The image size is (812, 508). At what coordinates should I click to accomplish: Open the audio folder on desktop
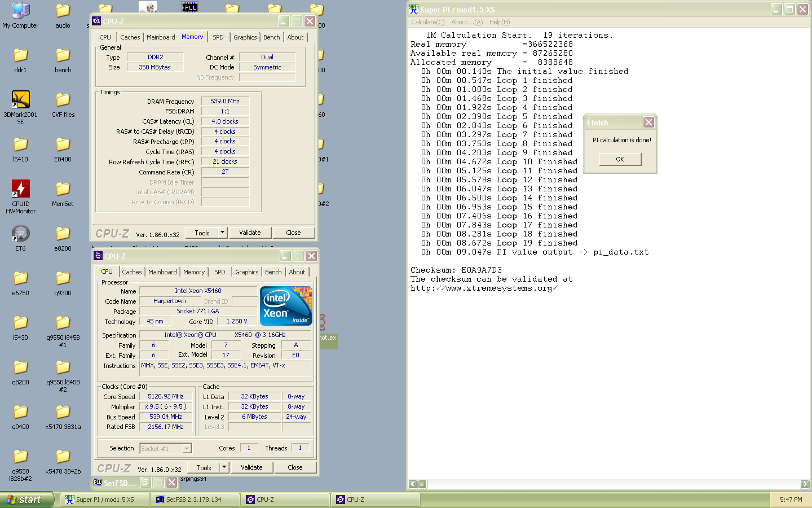[x=63, y=15]
